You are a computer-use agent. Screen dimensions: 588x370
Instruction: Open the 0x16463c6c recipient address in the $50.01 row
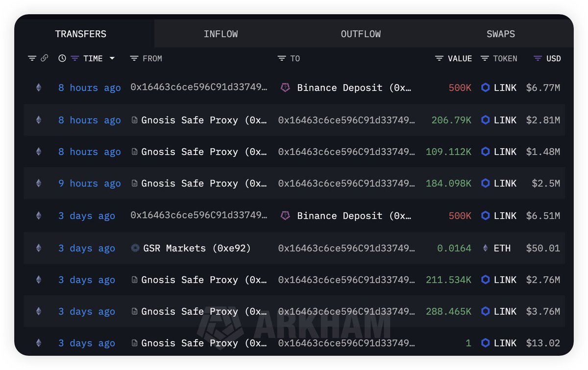346,248
